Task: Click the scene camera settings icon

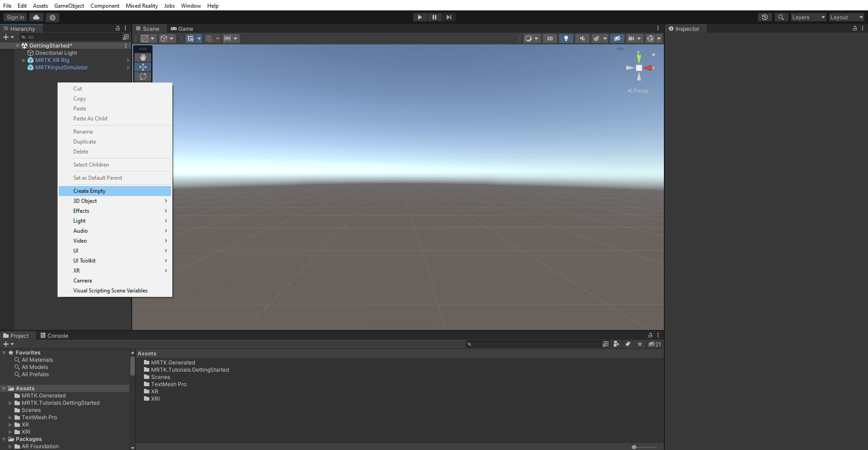Action: tap(631, 38)
